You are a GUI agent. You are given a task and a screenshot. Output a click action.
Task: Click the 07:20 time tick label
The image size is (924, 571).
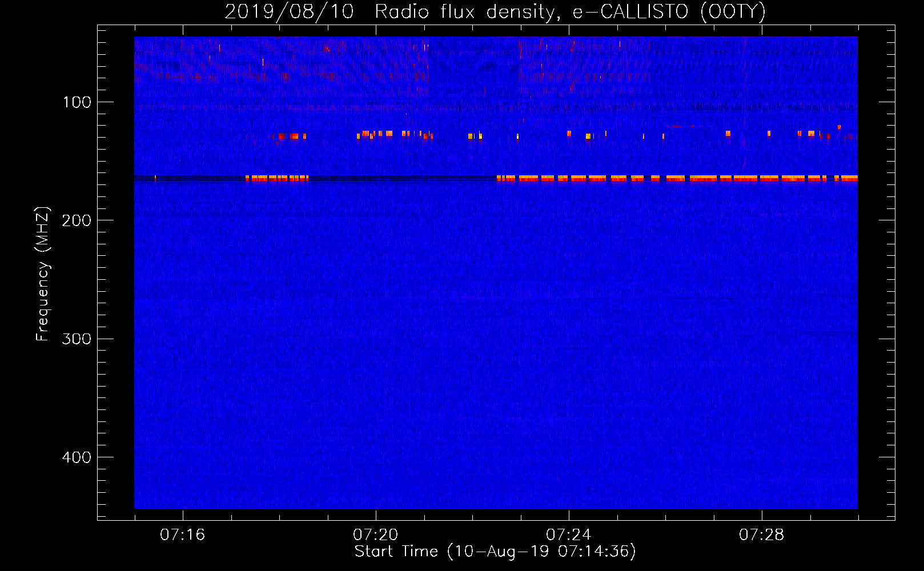[x=375, y=534]
